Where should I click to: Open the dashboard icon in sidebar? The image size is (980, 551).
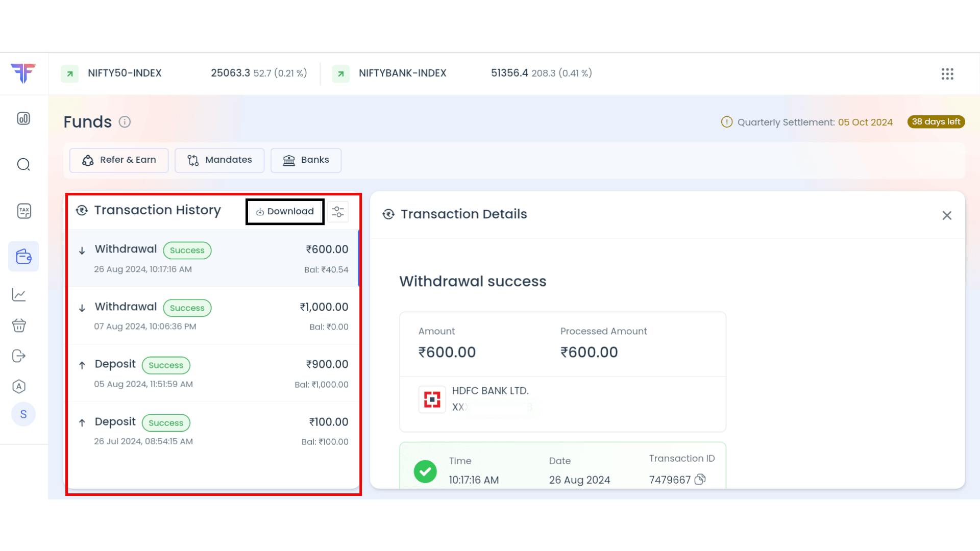click(23, 118)
